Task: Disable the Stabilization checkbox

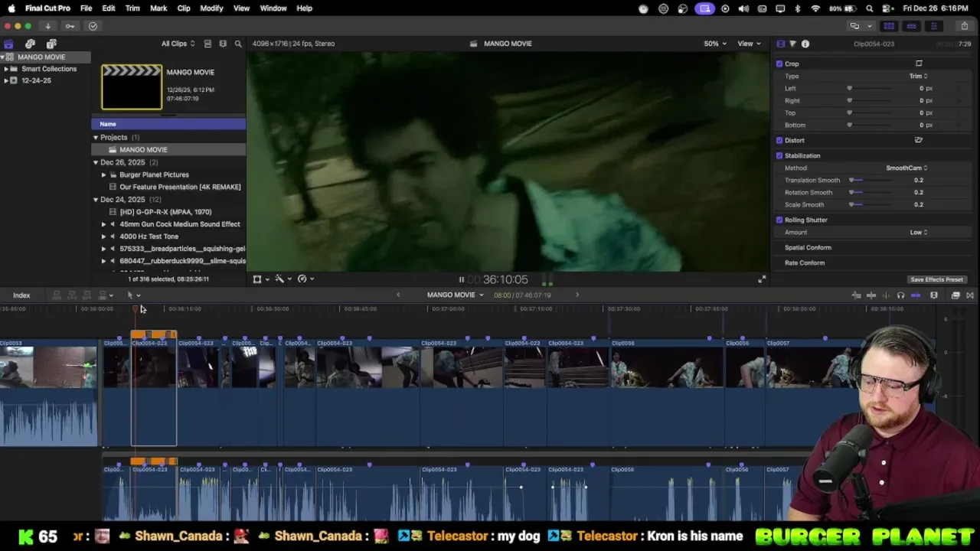Action: [x=779, y=155]
